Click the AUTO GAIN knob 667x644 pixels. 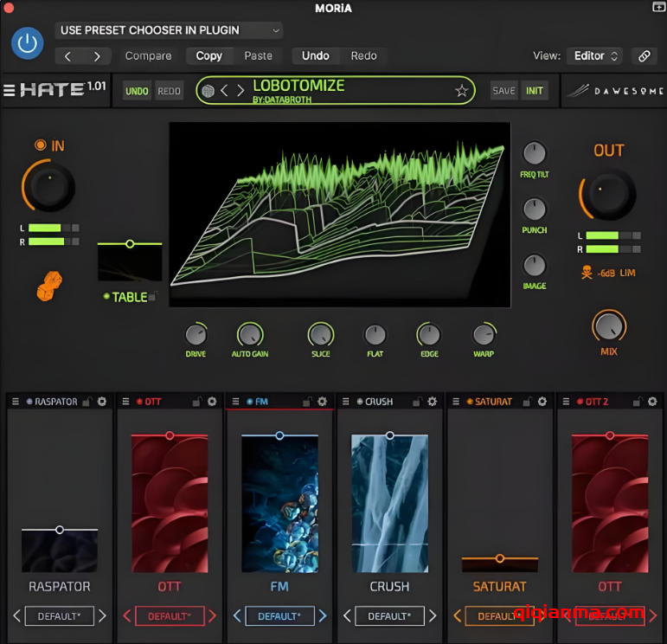(250, 335)
